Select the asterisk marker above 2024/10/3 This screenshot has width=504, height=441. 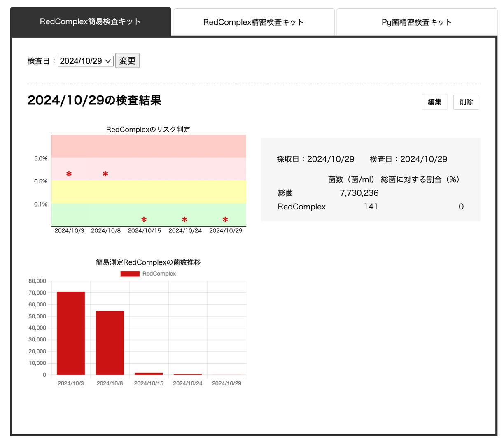[x=68, y=174]
